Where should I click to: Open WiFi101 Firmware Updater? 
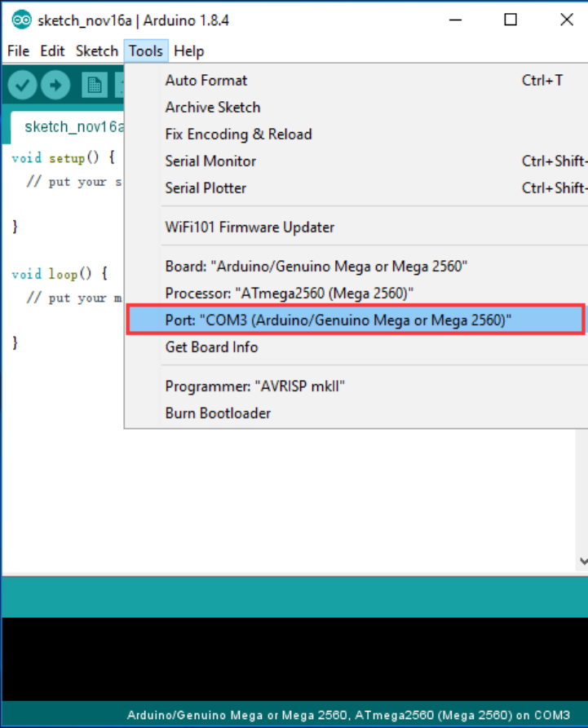point(356,227)
